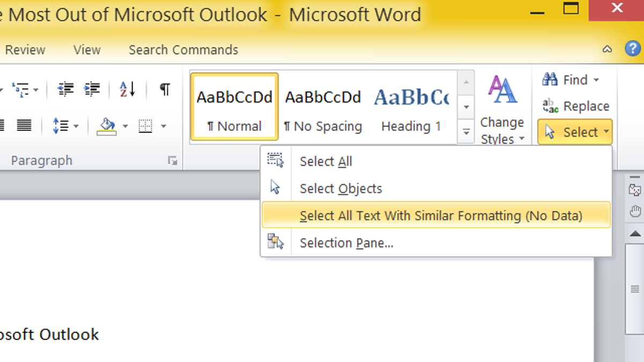
Task: Minimize the ribbon with the caret button
Action: coord(607,49)
